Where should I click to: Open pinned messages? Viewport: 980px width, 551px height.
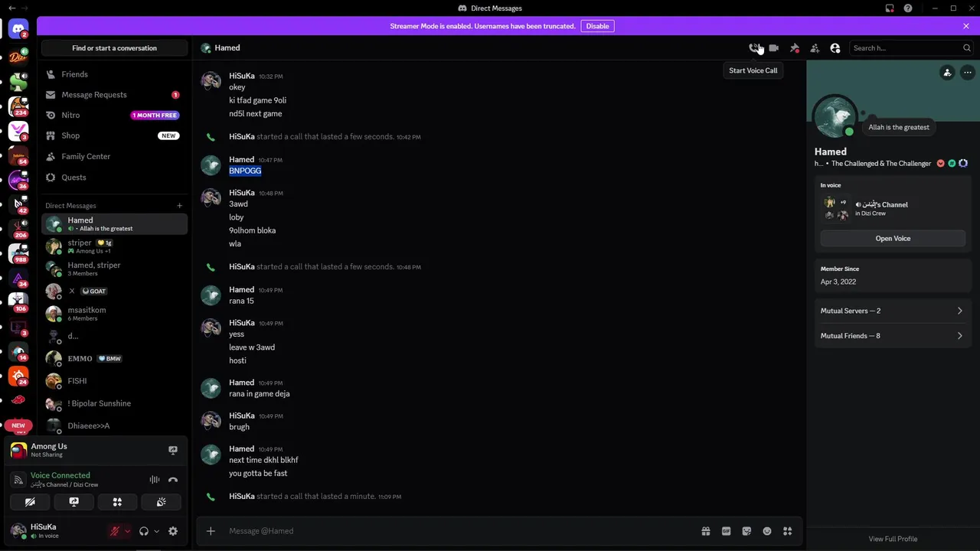click(795, 48)
